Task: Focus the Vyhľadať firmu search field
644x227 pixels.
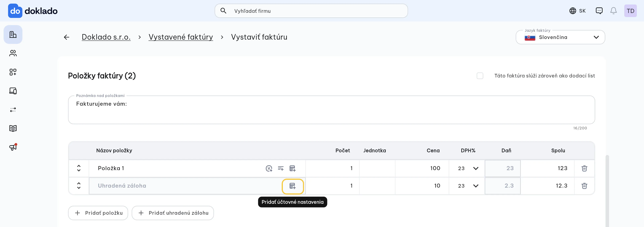Action: pyautogui.click(x=311, y=11)
